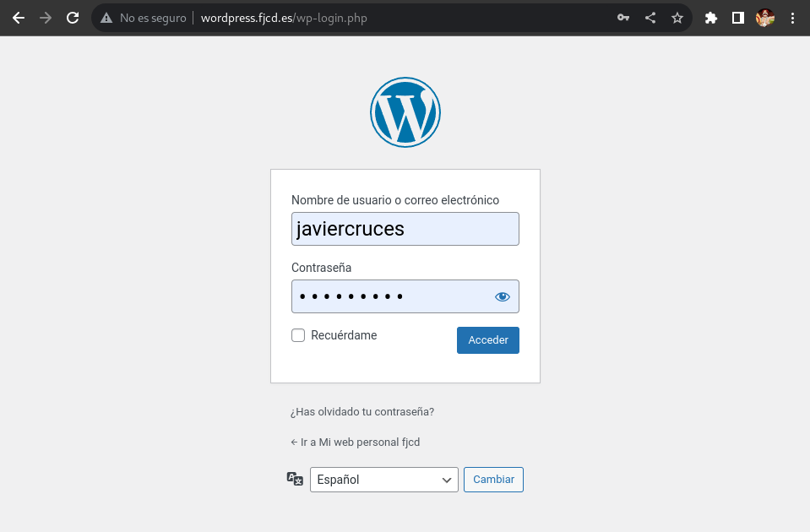Click the browser forward arrow
The image size is (810, 532).
coord(46,18)
